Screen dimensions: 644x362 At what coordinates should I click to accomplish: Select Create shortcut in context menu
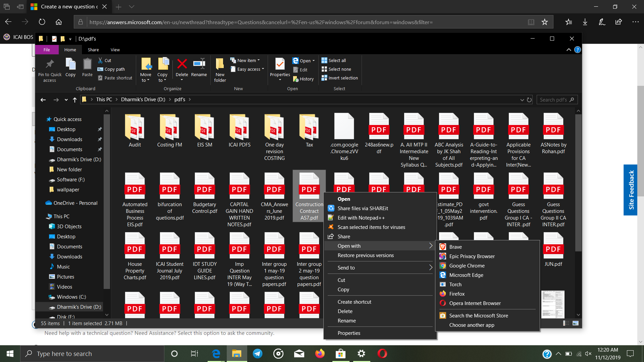click(x=380, y=302)
